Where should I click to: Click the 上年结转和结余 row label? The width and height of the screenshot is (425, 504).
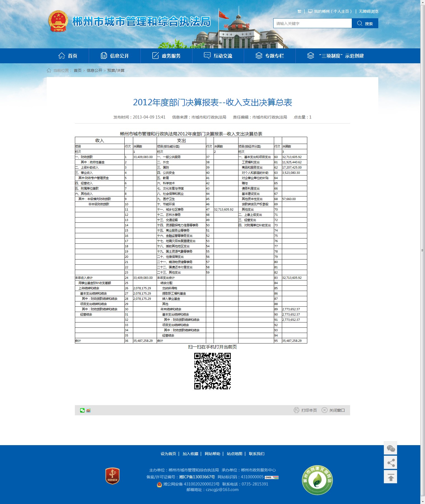(89, 288)
